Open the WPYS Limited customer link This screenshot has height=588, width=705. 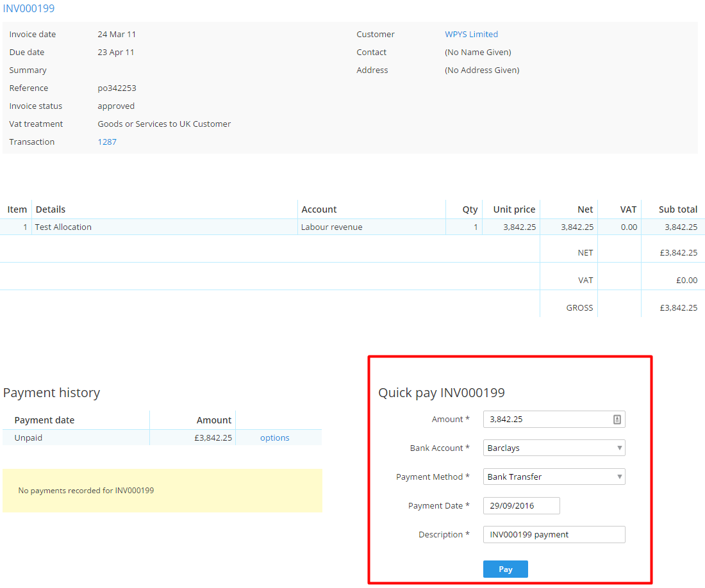[x=471, y=34]
